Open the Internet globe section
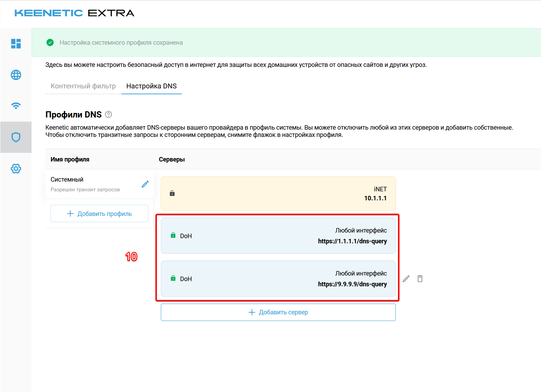 pos(16,75)
